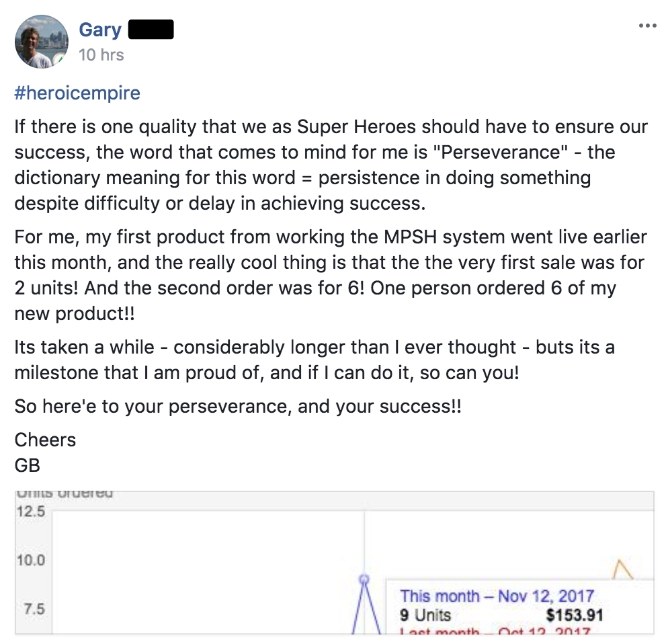Click the "GB" signature initials
The image size is (668, 644).
pyautogui.click(x=28, y=465)
